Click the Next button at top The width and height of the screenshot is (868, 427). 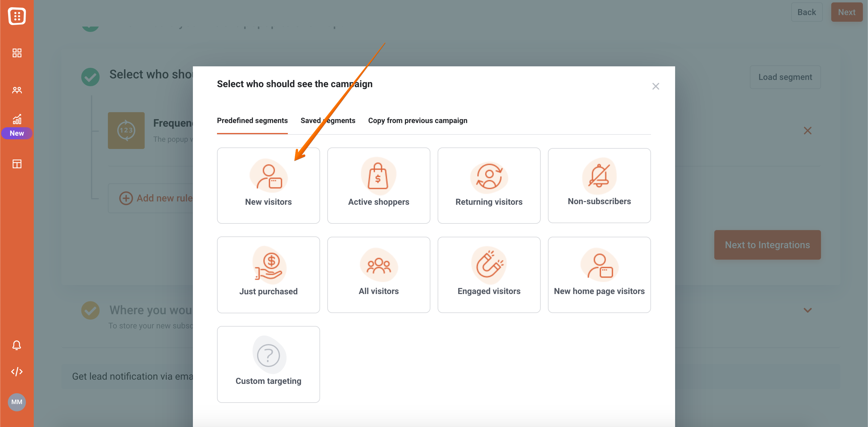[x=846, y=12]
